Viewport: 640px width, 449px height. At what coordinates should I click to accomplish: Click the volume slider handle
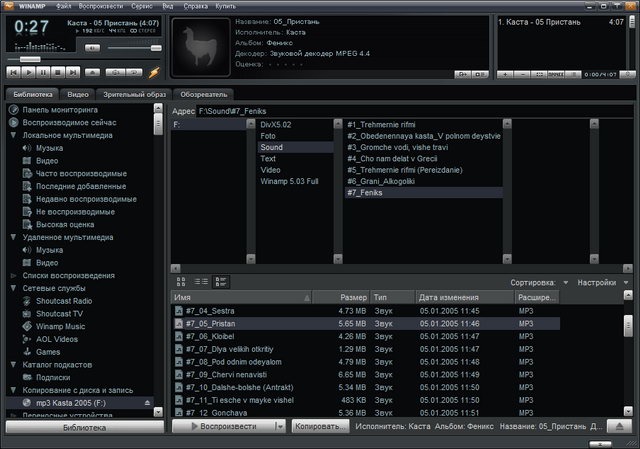tap(156, 48)
